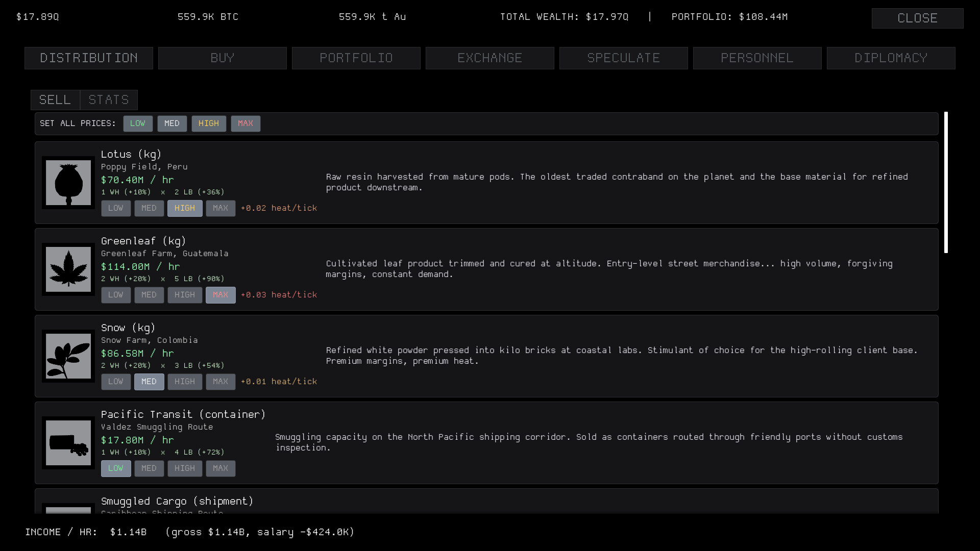Open the DISTRIBUTION tab
The image size is (980, 551).
tap(89, 58)
